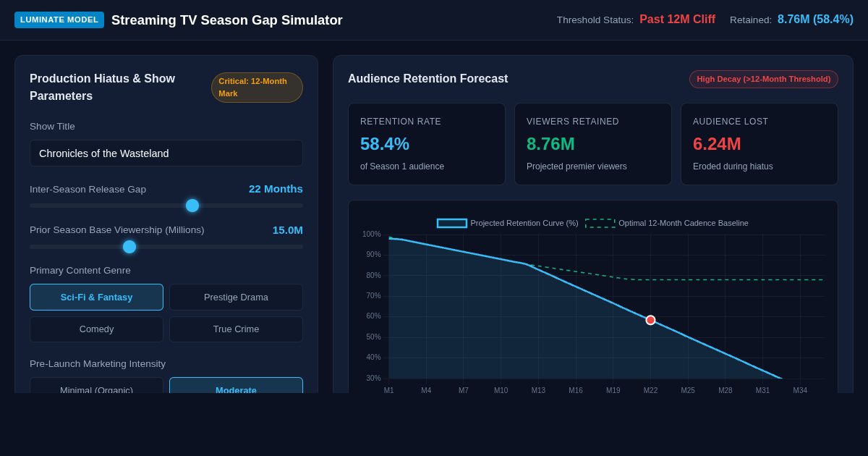This screenshot has height=456, width=868.
Task: Click the LUMINATE MODEL badge
Action: pos(59,20)
